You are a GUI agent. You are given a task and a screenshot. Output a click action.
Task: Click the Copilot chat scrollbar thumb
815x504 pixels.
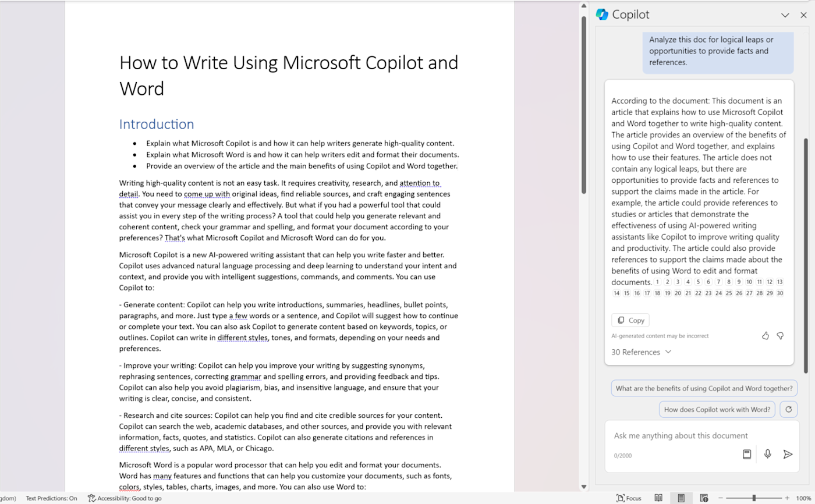[806, 255]
